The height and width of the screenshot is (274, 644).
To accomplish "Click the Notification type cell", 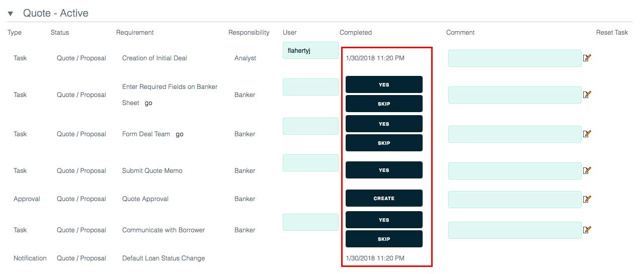I will 30,258.
